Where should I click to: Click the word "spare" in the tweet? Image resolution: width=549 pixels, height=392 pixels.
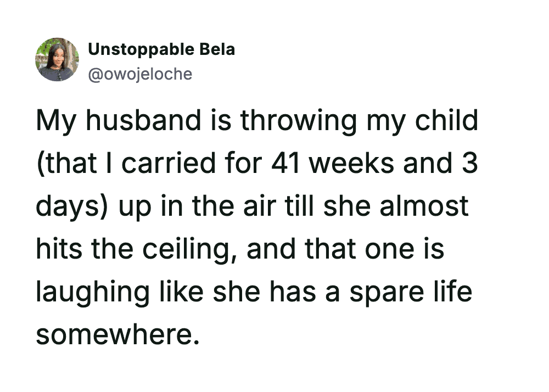click(381, 293)
